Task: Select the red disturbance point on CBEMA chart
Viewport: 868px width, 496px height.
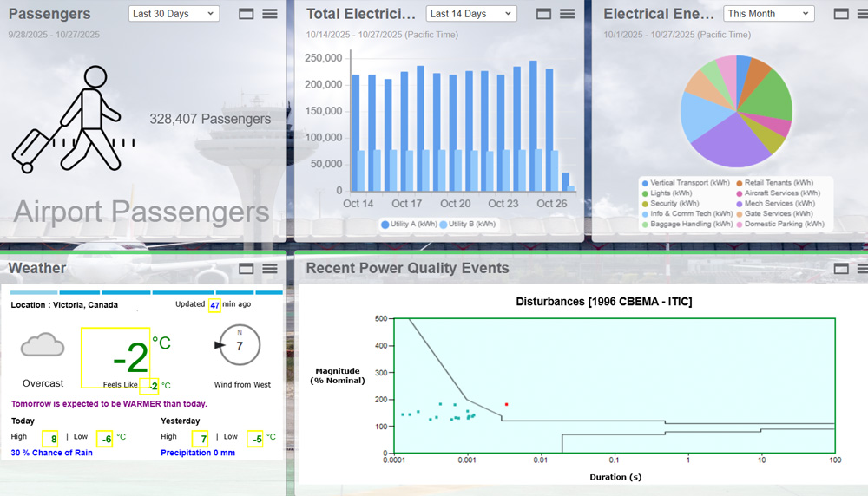Action: (506, 404)
